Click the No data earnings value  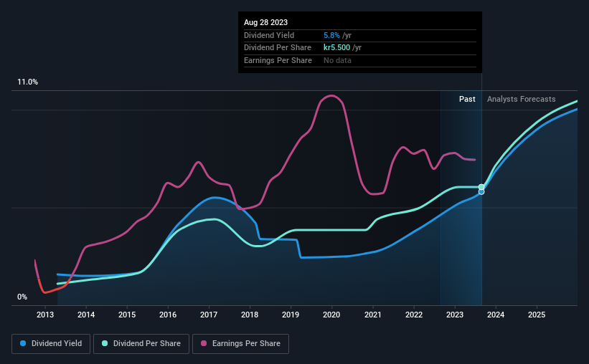[x=338, y=60]
